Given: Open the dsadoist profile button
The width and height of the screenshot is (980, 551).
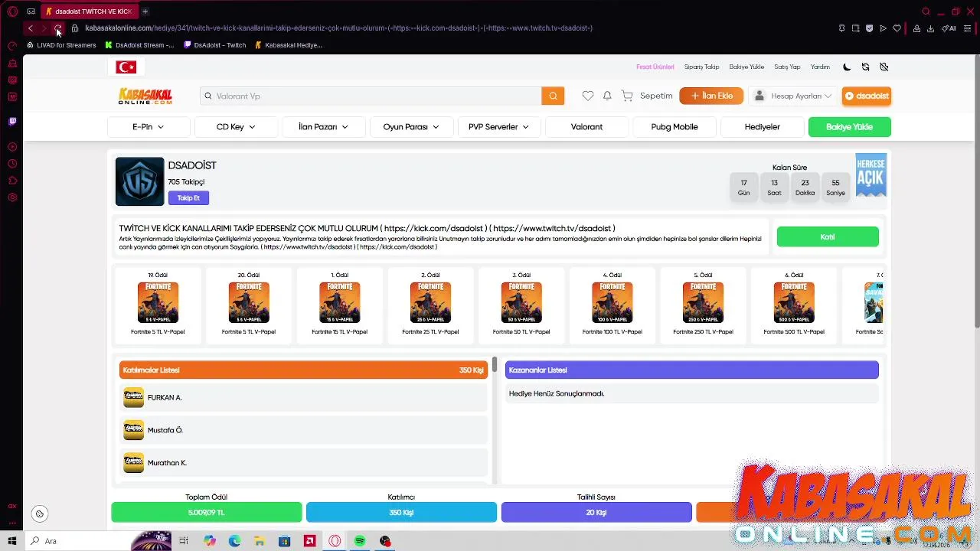Looking at the screenshot, I should click(867, 96).
